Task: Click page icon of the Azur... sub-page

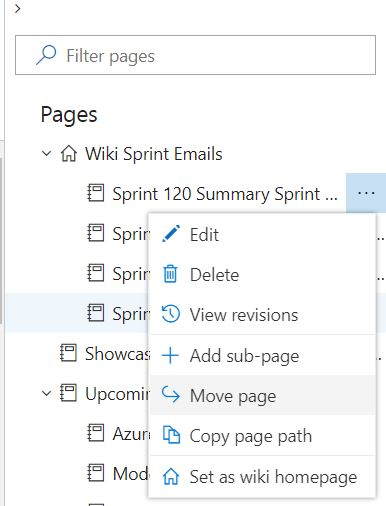Action: tap(96, 433)
